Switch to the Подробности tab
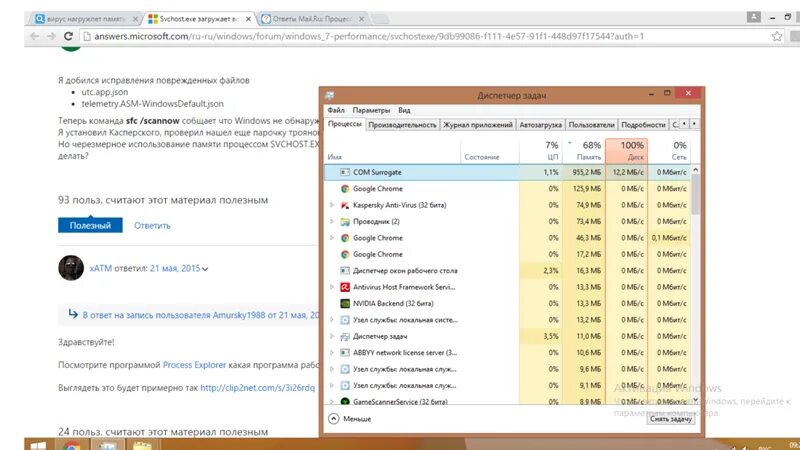The image size is (800, 450). 643,124
